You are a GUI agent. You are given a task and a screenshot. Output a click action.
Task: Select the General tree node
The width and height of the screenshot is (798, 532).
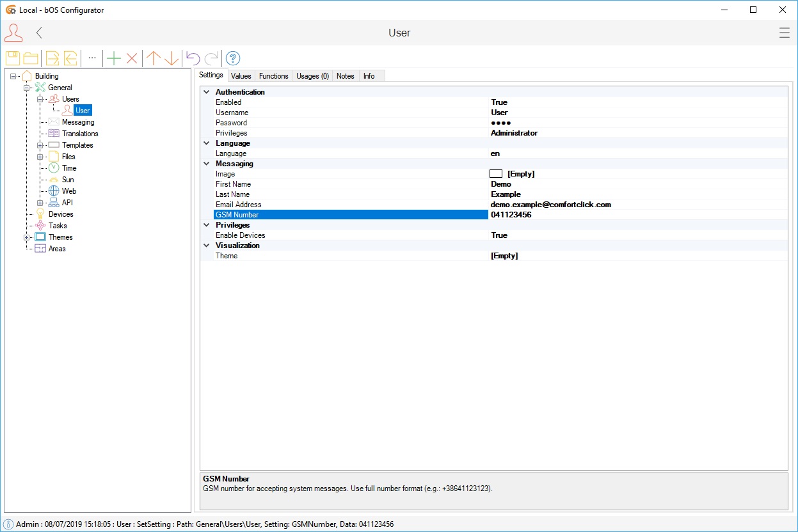[60, 88]
